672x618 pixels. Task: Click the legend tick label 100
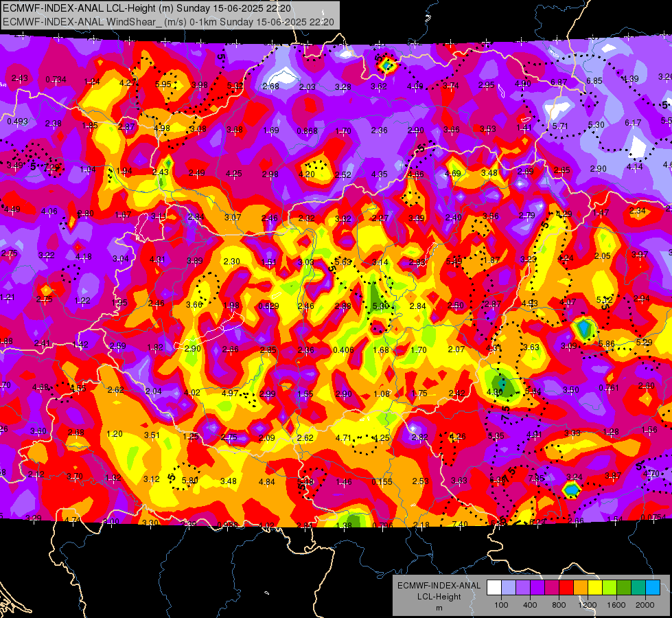coord(501,605)
